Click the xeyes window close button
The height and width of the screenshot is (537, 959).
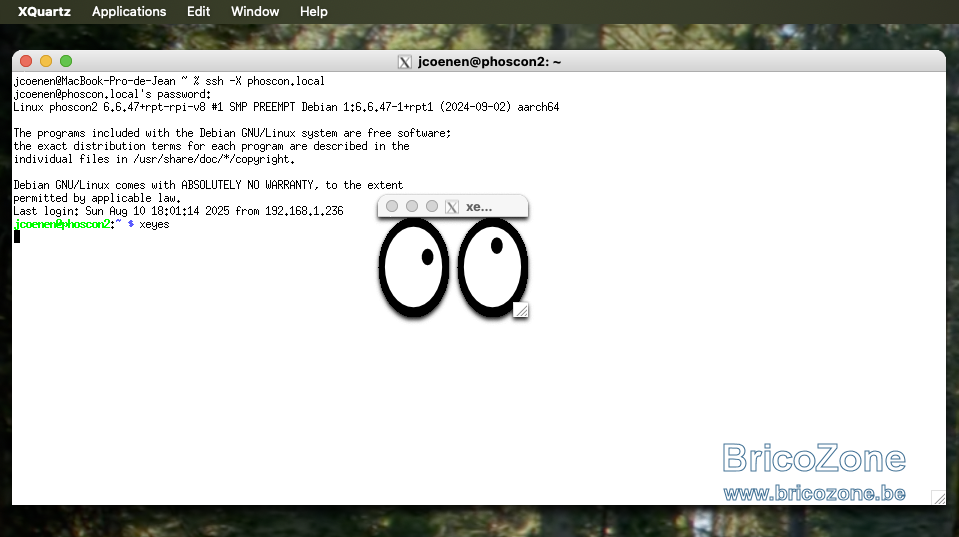pyautogui.click(x=392, y=207)
